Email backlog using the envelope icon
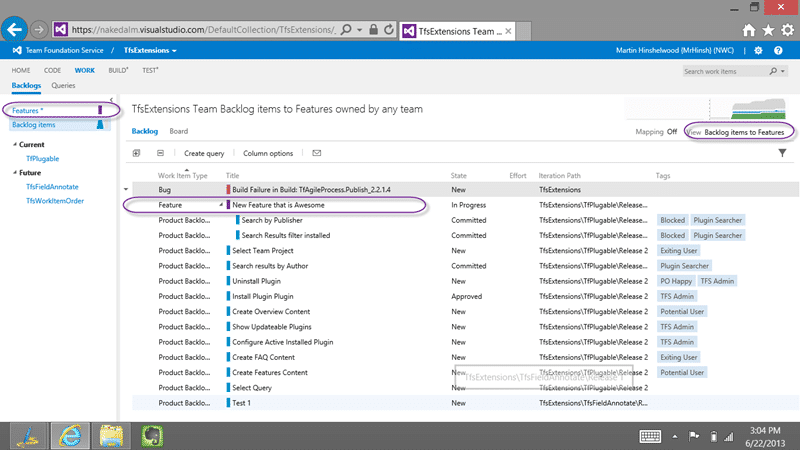 tap(317, 153)
